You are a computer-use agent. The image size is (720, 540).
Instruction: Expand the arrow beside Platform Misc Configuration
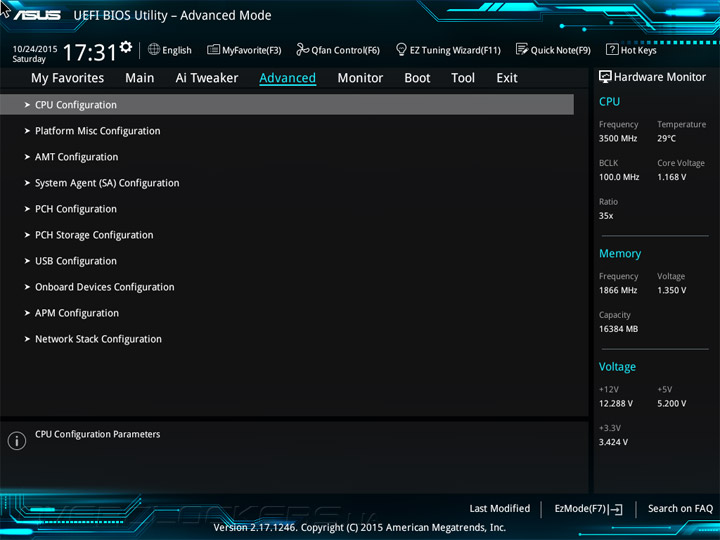27,131
